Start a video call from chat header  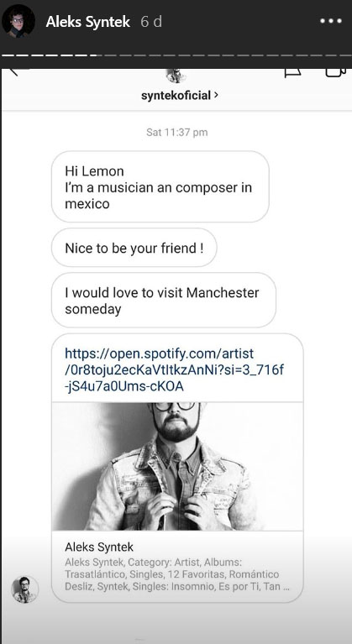(x=336, y=73)
